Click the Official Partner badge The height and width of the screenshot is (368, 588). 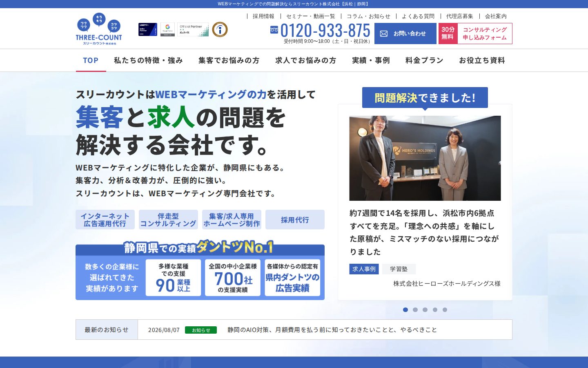pos(194,29)
